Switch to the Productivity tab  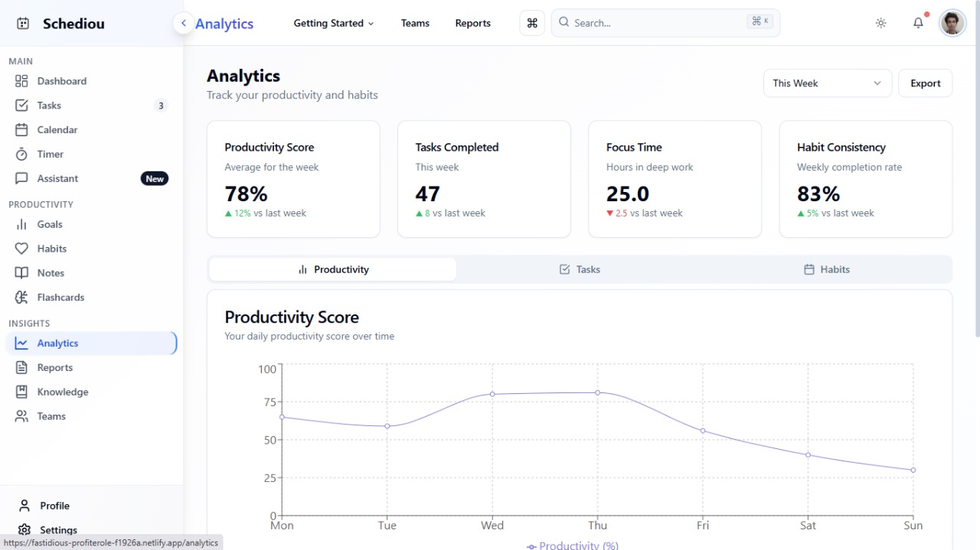pos(333,269)
